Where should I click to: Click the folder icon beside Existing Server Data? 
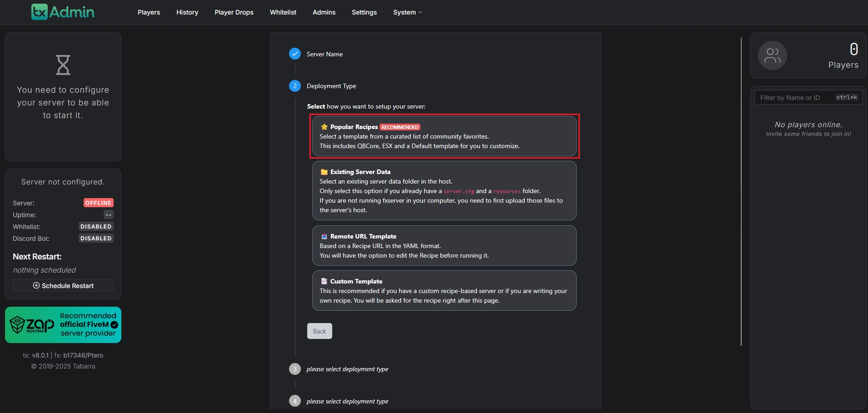tap(324, 172)
